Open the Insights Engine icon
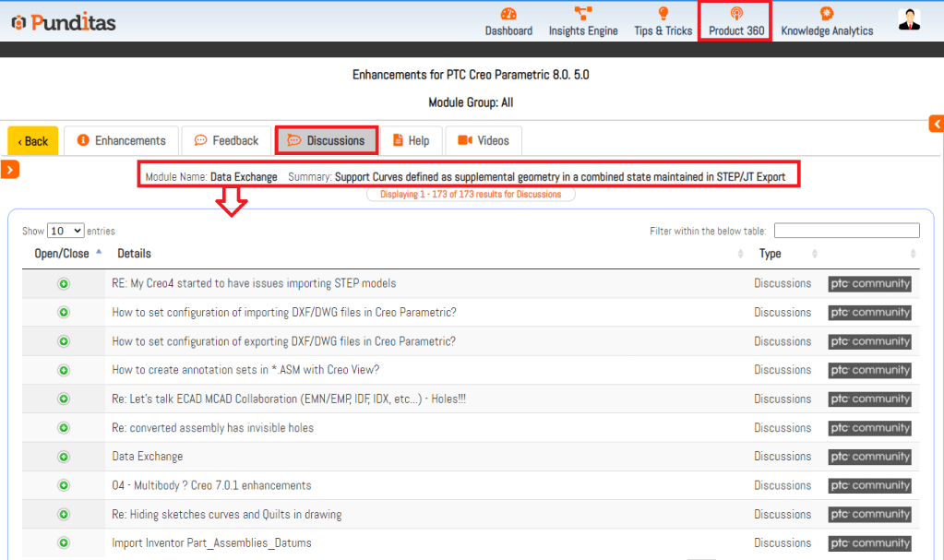Viewport: 944px width, 560px height. tap(583, 14)
